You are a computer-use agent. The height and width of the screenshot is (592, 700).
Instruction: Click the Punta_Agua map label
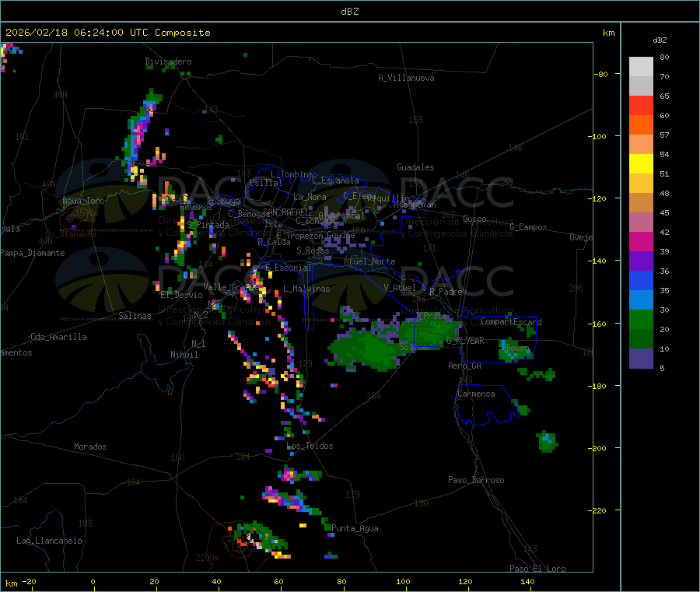pos(355,528)
